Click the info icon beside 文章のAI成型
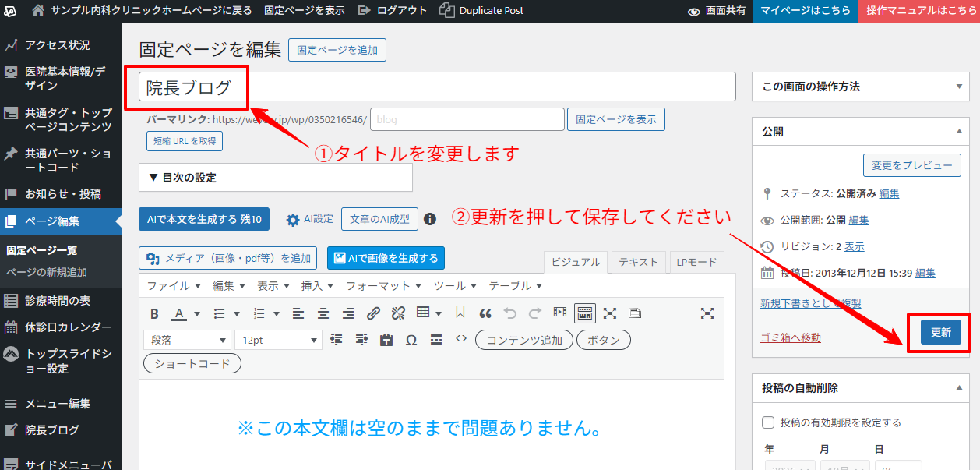Viewport: 980px width, 470px height. click(430, 220)
